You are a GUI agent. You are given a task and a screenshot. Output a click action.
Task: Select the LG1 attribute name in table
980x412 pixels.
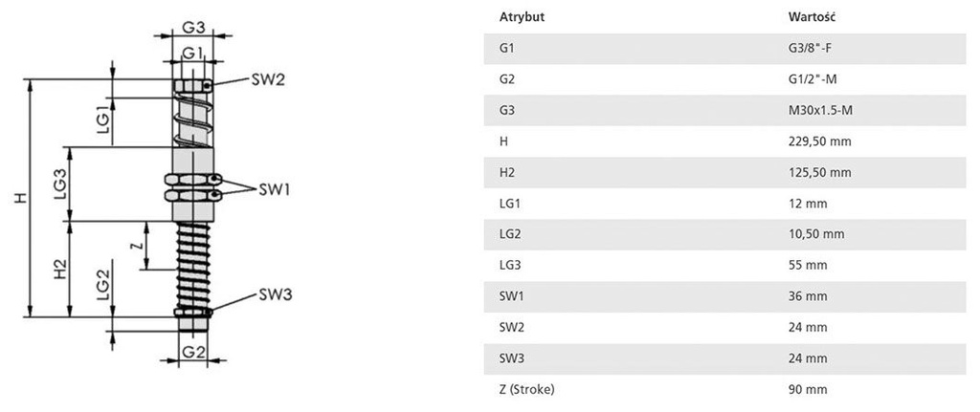(x=510, y=204)
